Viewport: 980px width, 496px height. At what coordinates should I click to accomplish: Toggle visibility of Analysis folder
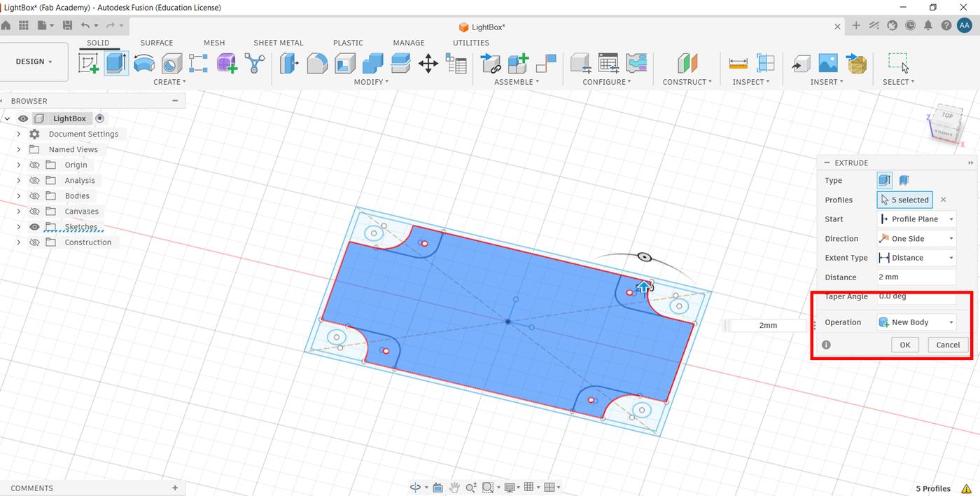coord(34,181)
